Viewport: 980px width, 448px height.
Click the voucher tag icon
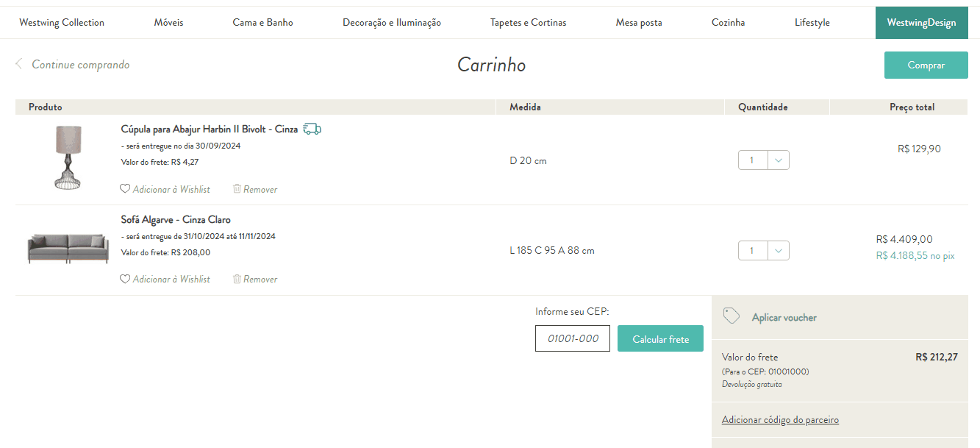[731, 316]
